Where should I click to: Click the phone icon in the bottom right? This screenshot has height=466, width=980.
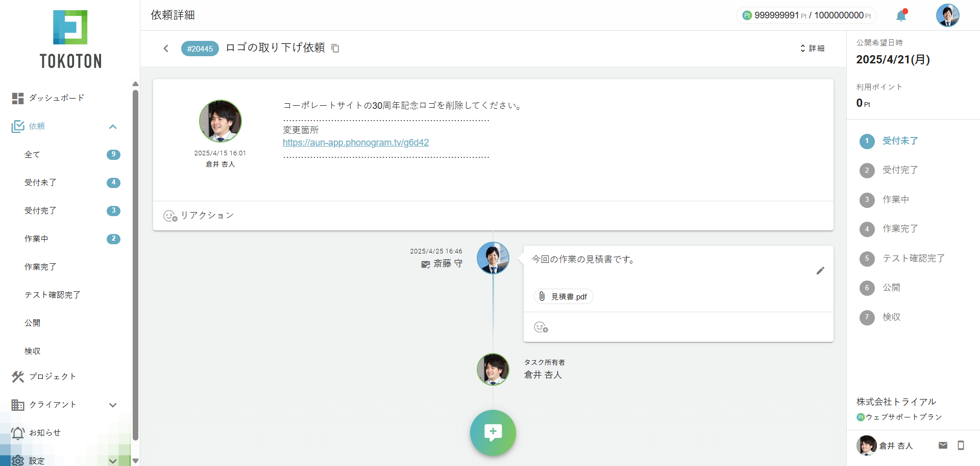coord(961,446)
